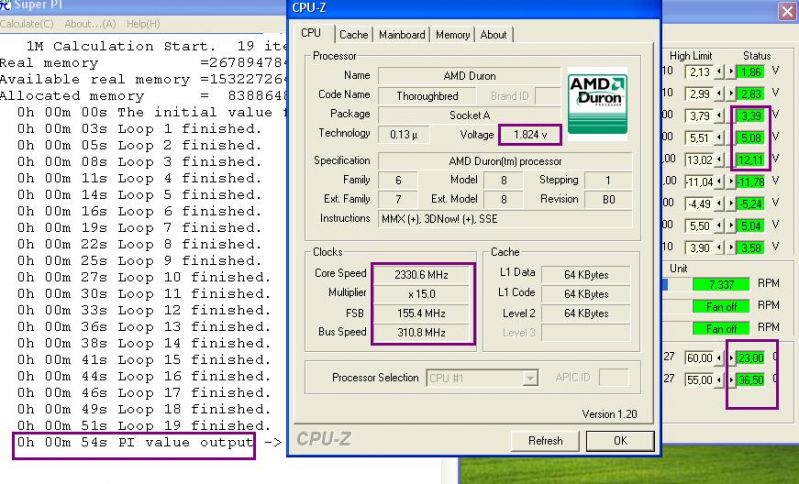Click the OK button in CPU-Z
The width and height of the screenshot is (799, 484).
coord(619,440)
